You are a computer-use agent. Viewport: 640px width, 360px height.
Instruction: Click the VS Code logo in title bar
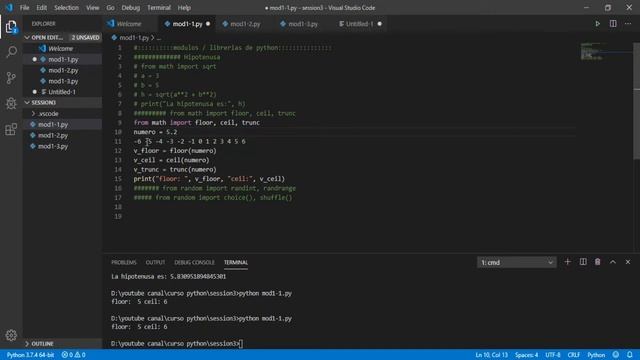(x=9, y=7)
